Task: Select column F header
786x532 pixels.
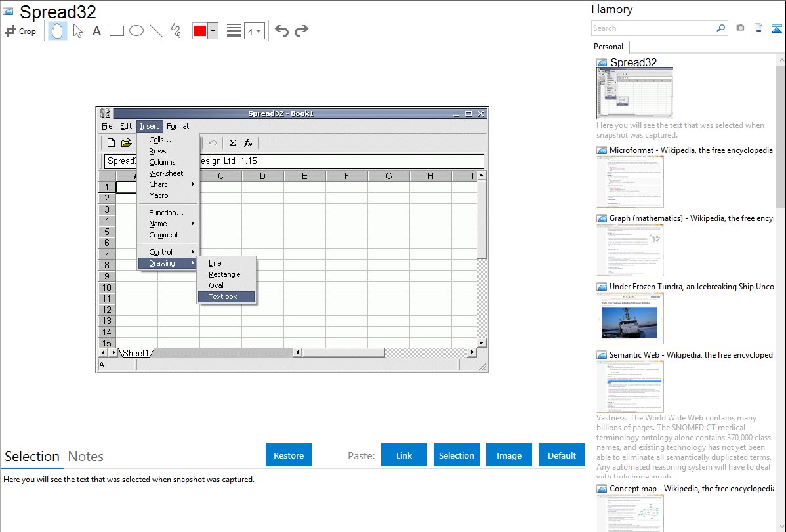Action: coord(347,176)
